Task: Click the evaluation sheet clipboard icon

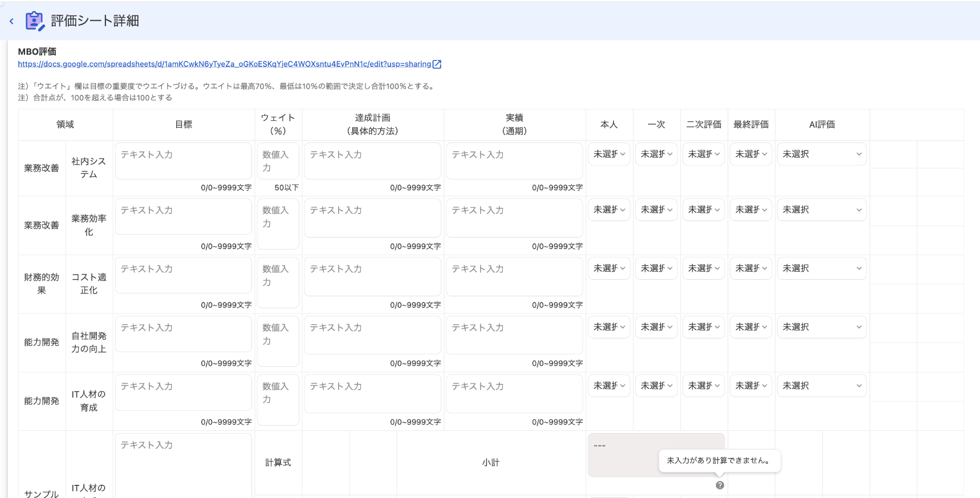Action: [35, 21]
